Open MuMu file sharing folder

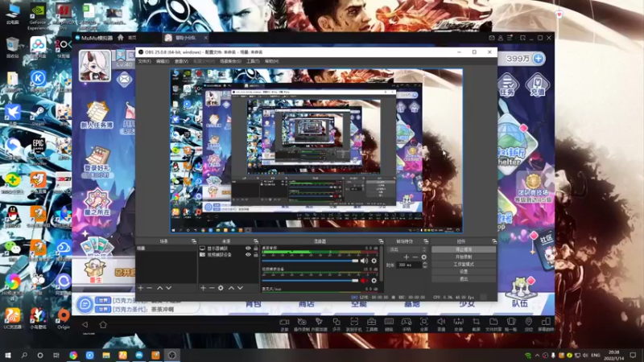point(493,324)
